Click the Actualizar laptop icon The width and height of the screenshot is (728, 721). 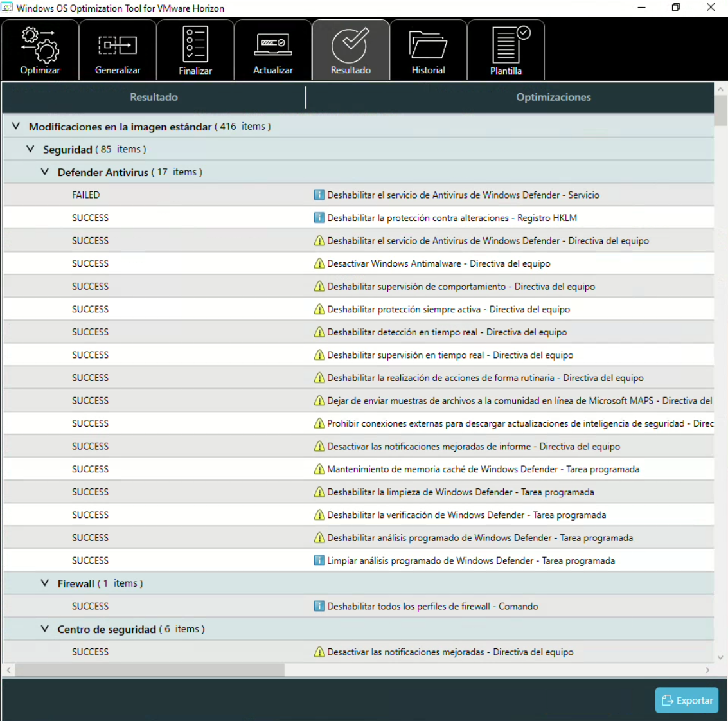(273, 44)
